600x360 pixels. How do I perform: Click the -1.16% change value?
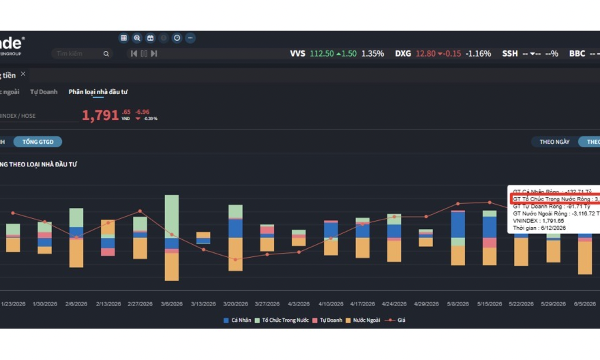478,54
